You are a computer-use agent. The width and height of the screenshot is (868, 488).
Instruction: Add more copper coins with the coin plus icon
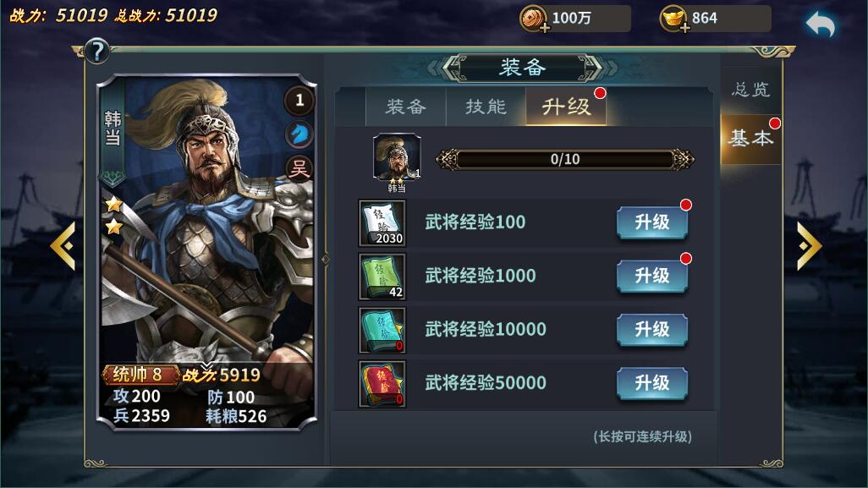point(534,19)
